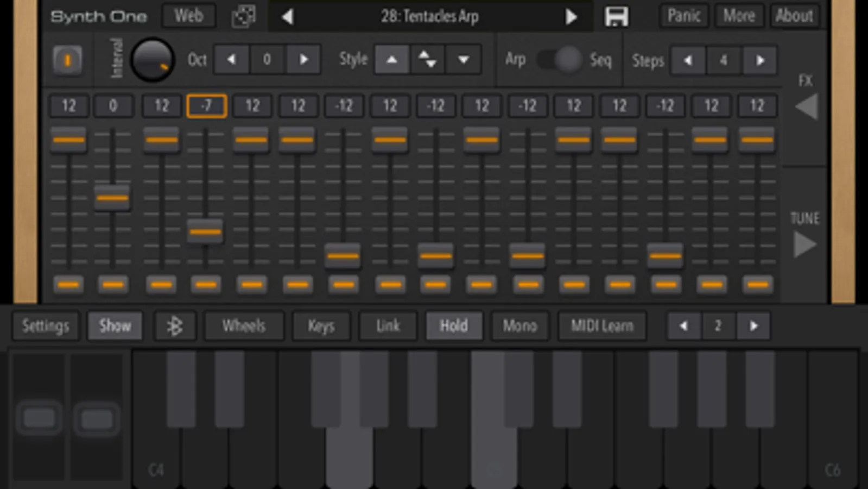The height and width of the screenshot is (489, 868).
Task: Open the Settings tab
Action: pos(46,326)
